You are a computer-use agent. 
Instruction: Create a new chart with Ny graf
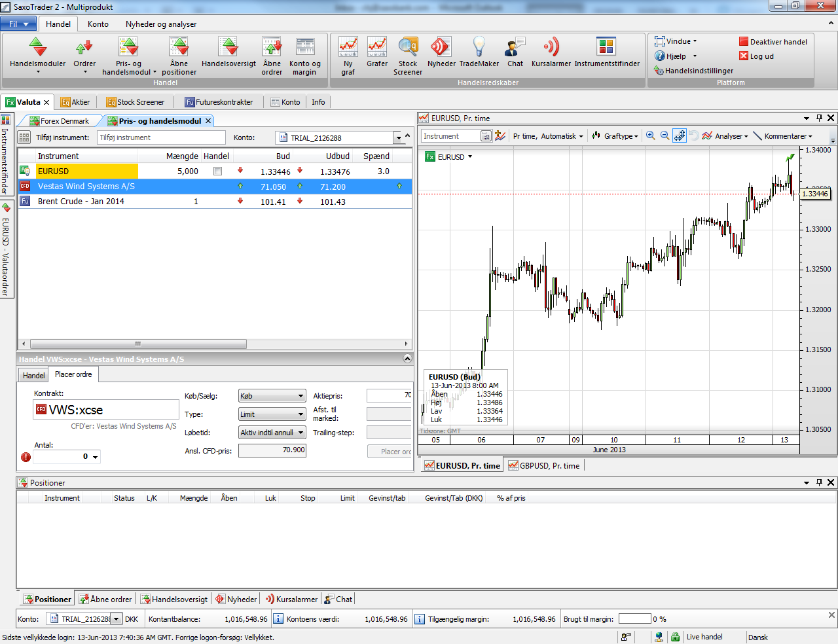(348, 56)
